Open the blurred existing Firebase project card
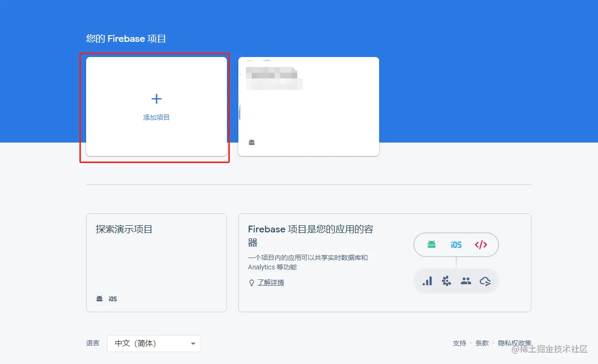The height and width of the screenshot is (364, 598). coord(308,106)
